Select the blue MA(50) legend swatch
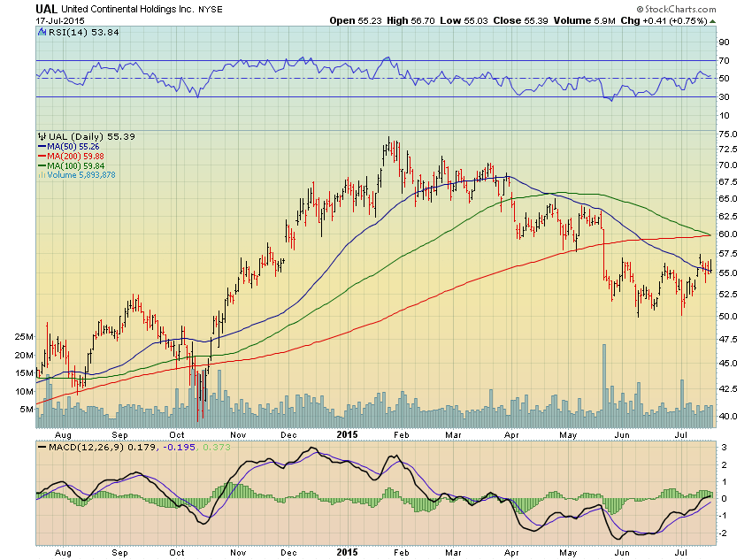Image resolution: width=752 pixels, height=560 pixels. coord(41,147)
